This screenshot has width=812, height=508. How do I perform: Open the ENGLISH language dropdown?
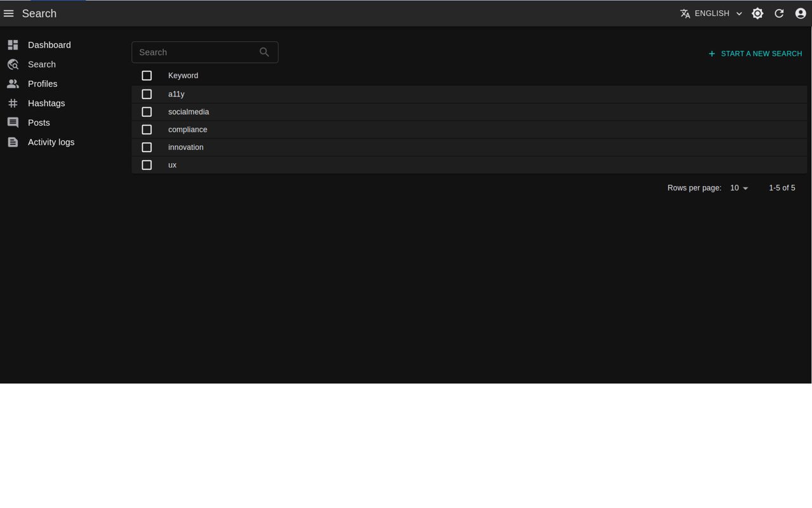(x=710, y=13)
